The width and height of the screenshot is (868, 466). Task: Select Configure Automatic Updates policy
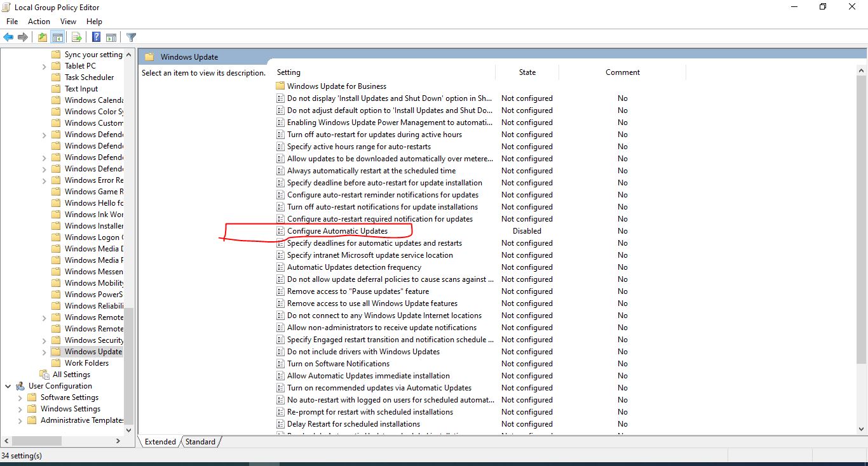337,231
